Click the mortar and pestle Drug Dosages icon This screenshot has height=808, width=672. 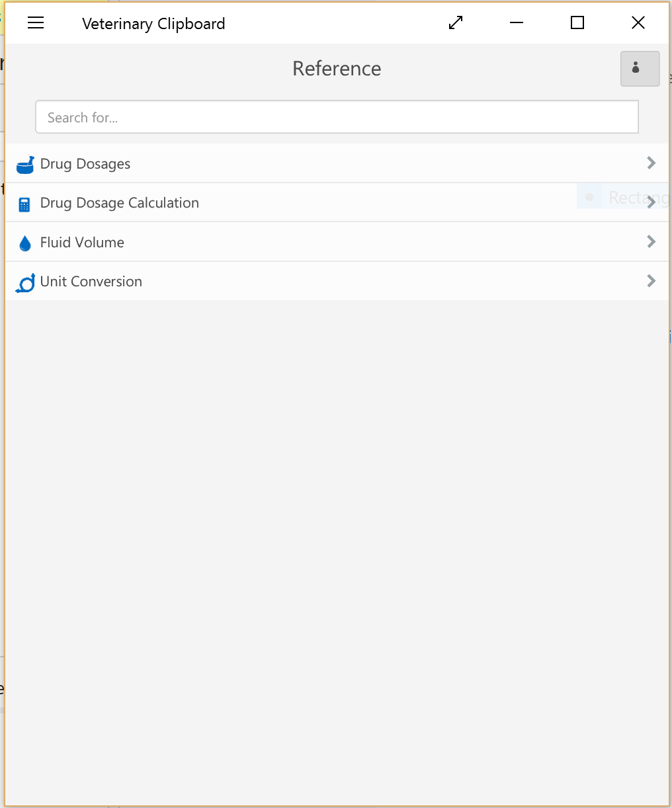25,165
